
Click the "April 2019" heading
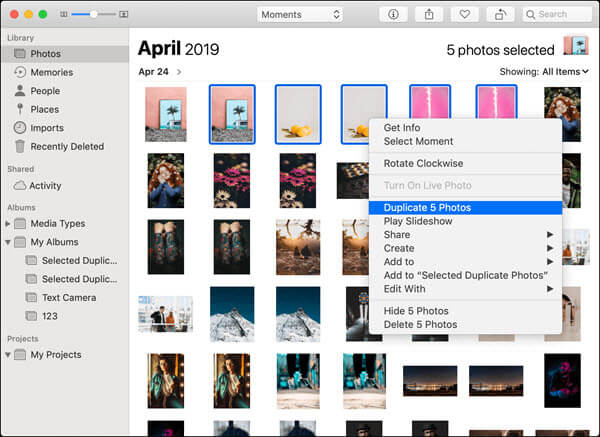pyautogui.click(x=178, y=49)
